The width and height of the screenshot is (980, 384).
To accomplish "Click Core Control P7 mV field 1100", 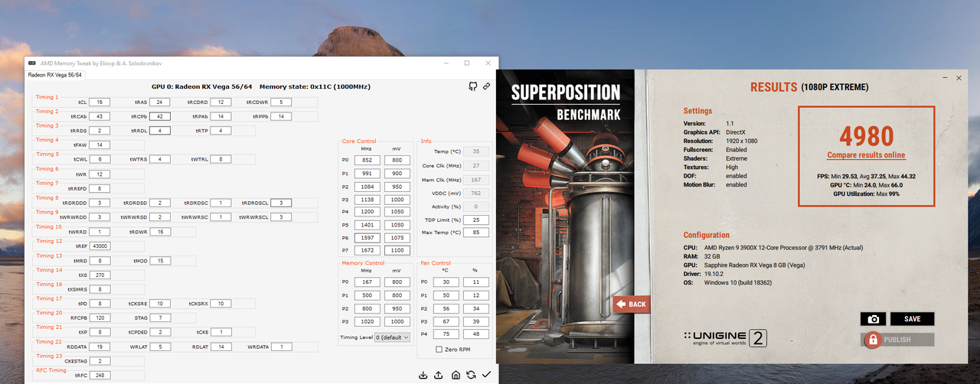I will click(x=397, y=251).
